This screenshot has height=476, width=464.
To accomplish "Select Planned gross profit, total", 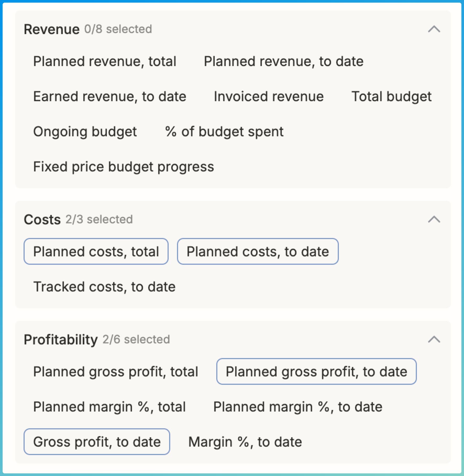I will click(x=115, y=372).
